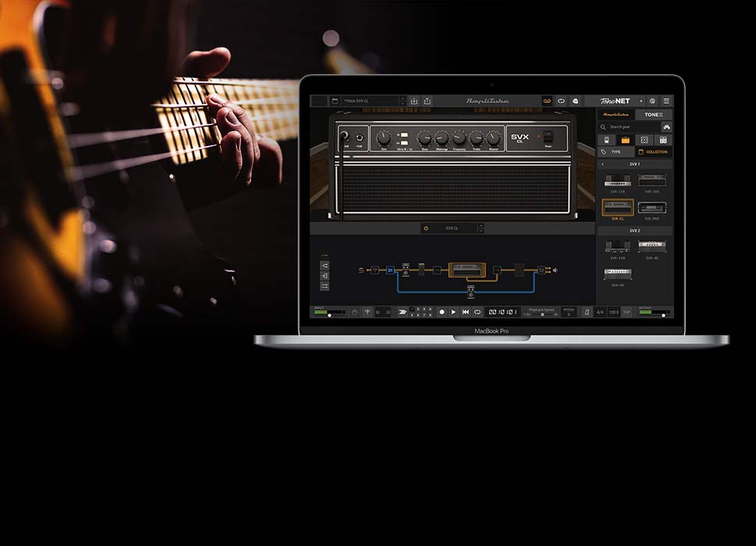Adjust the Playback Speed slider
Viewport: 756px width, 546px height.
coord(541,314)
